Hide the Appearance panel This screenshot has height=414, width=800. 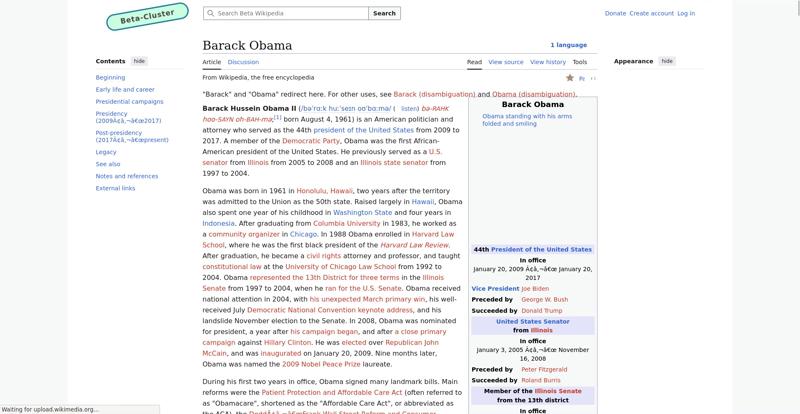[x=667, y=61]
